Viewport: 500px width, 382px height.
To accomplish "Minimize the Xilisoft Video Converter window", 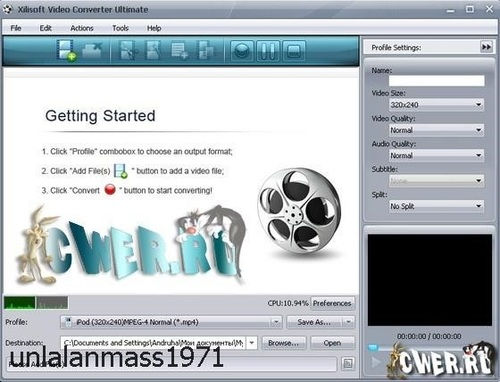I will [x=451, y=10].
